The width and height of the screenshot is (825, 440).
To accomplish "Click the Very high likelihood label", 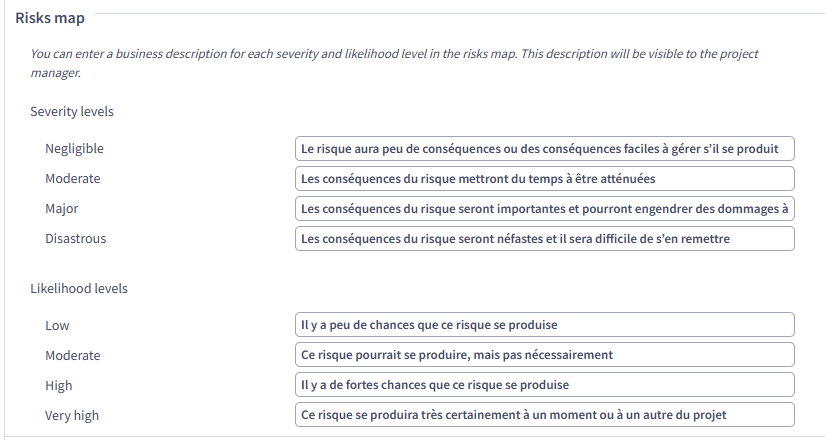I will tap(72, 416).
